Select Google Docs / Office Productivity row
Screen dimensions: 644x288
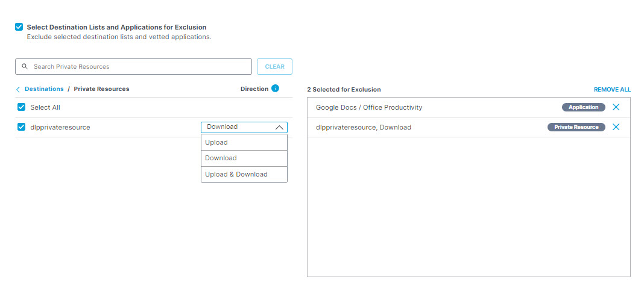coord(469,107)
